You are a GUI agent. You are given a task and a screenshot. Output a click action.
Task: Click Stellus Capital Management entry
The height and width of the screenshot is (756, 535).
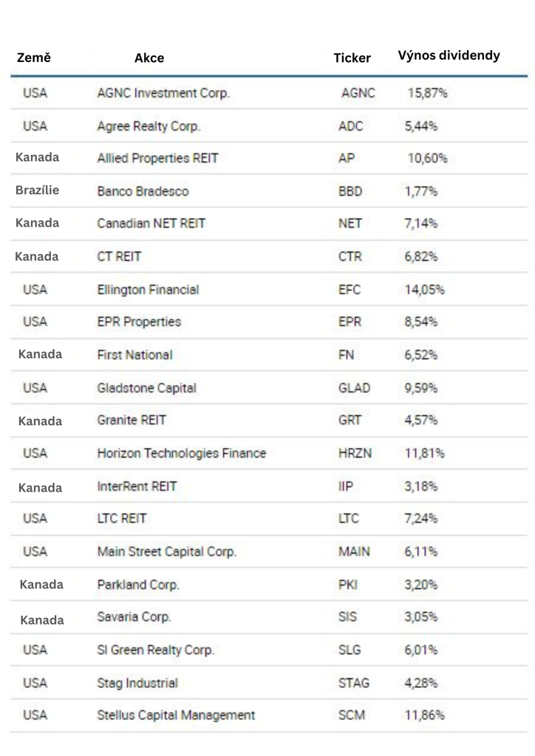tap(176, 715)
